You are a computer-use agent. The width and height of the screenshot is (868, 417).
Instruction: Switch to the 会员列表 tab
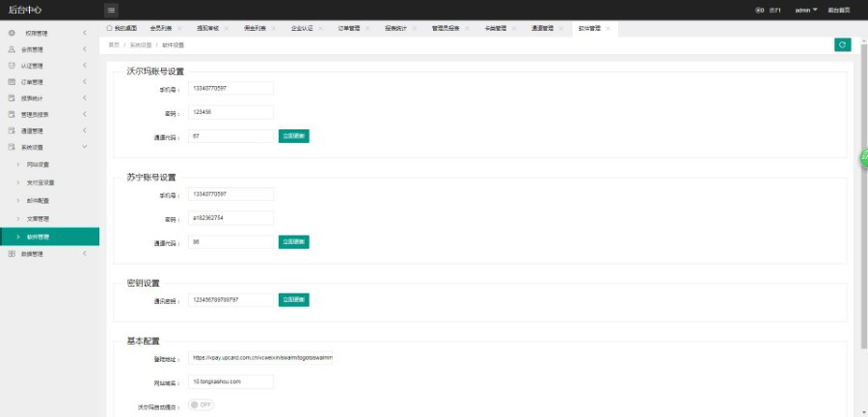[161, 28]
